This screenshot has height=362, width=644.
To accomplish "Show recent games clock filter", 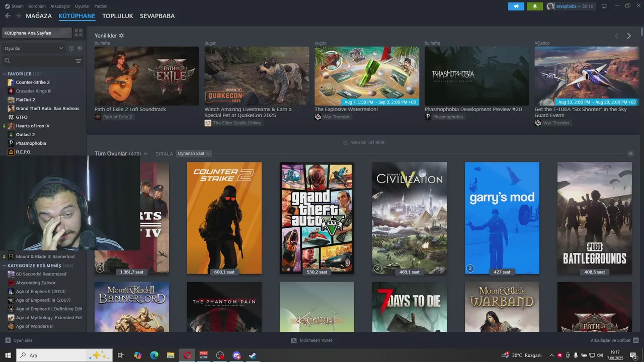I will point(71,48).
